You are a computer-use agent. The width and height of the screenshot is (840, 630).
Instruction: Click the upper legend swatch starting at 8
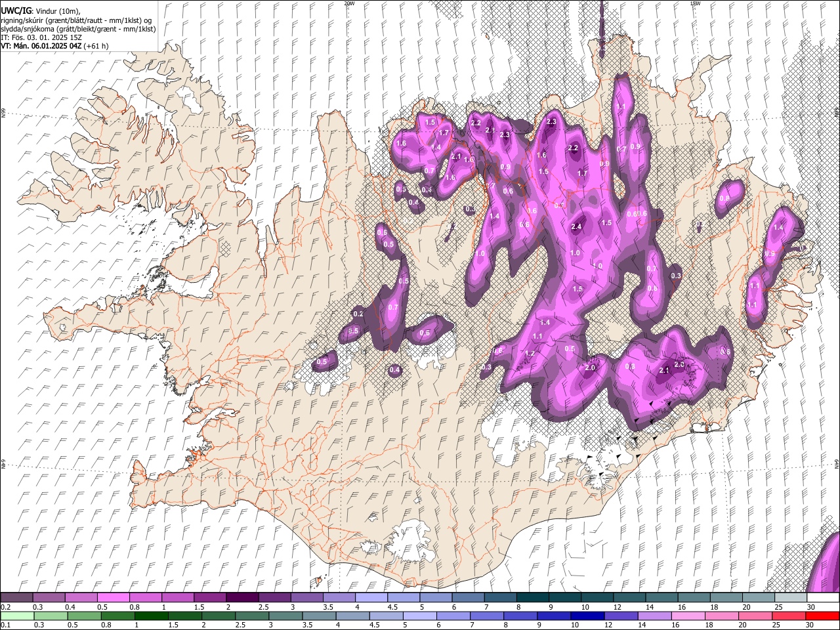532,597
